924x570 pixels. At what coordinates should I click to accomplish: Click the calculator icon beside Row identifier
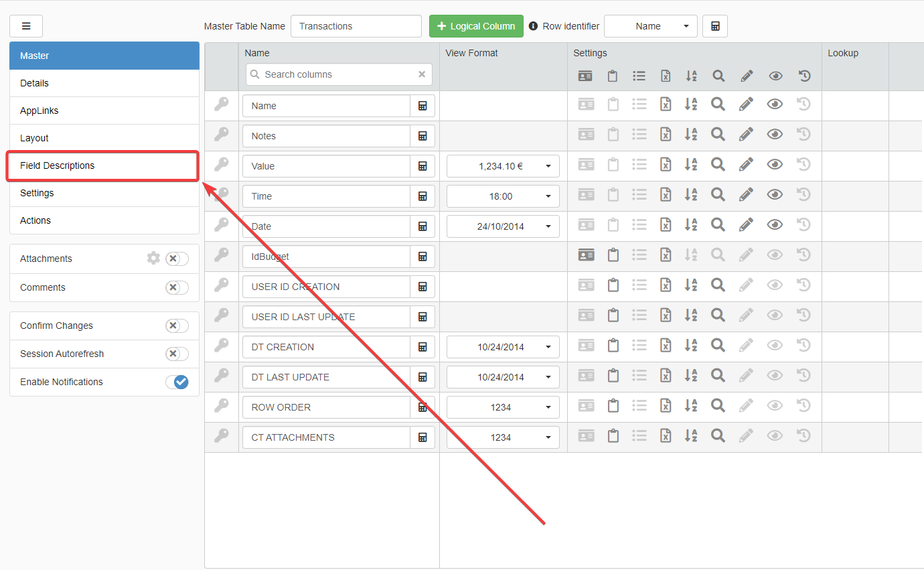click(714, 26)
